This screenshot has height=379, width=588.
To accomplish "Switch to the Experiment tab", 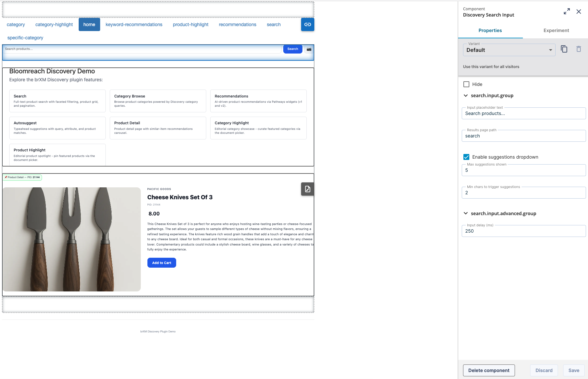I will click(x=556, y=30).
